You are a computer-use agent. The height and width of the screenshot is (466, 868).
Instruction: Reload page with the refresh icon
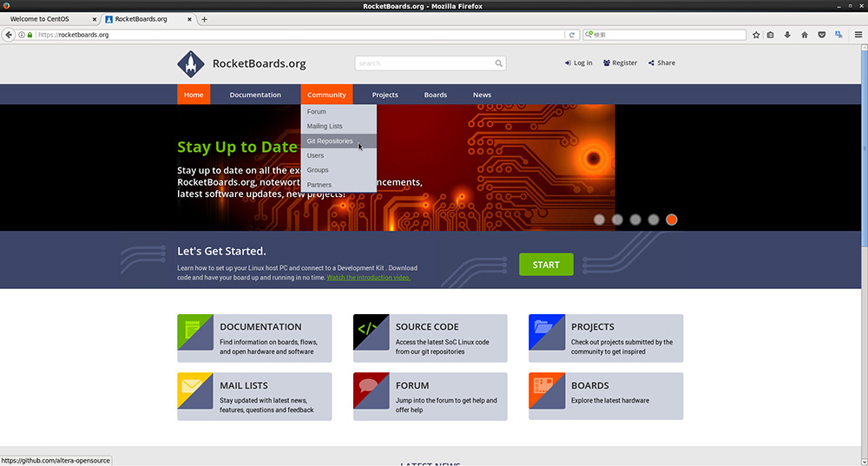[572, 35]
